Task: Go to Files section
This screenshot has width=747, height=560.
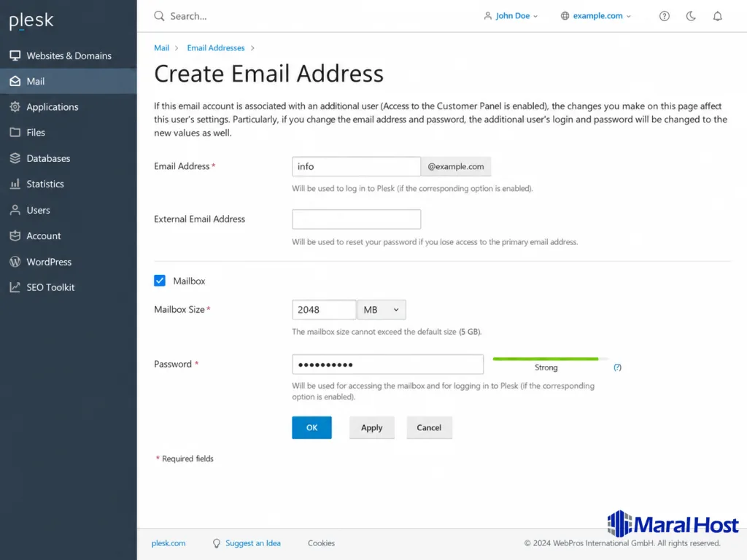Action: [69, 133]
